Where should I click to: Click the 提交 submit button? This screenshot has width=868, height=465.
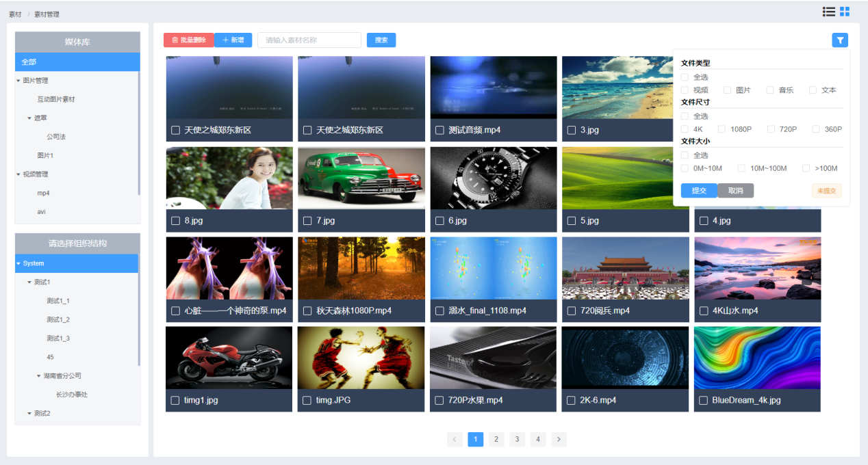point(698,191)
